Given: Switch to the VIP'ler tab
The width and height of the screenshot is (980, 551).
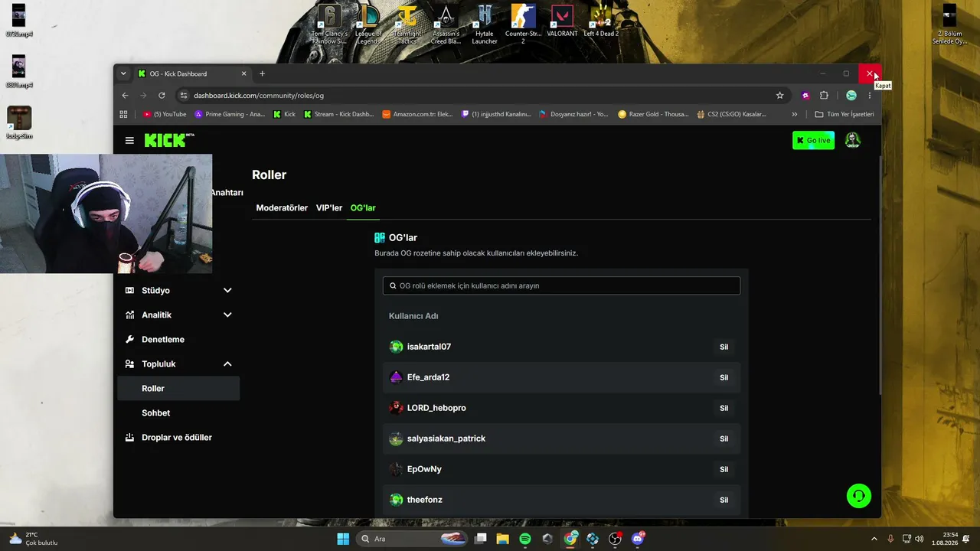Looking at the screenshot, I should (329, 208).
